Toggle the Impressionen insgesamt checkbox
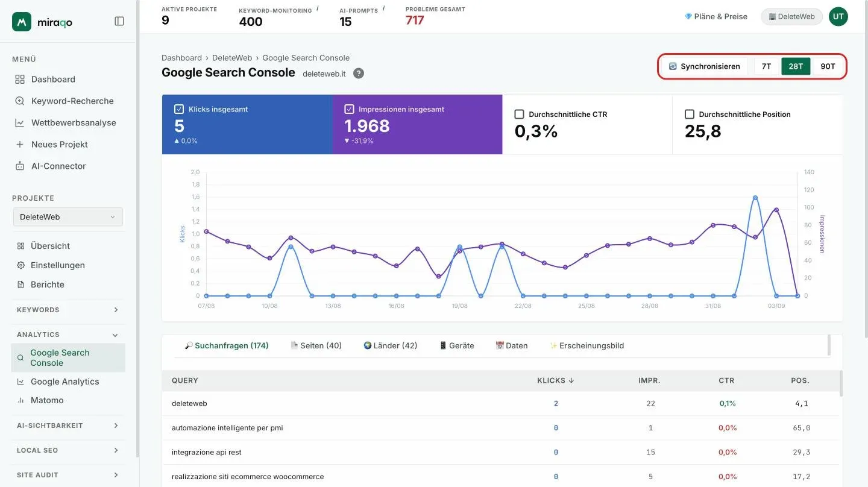This screenshot has height=487, width=868. pos(349,109)
